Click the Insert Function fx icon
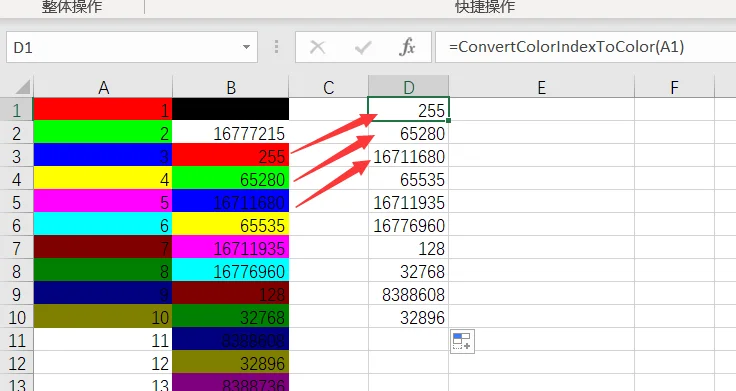Image resolution: width=736 pixels, height=391 pixels. [x=407, y=47]
